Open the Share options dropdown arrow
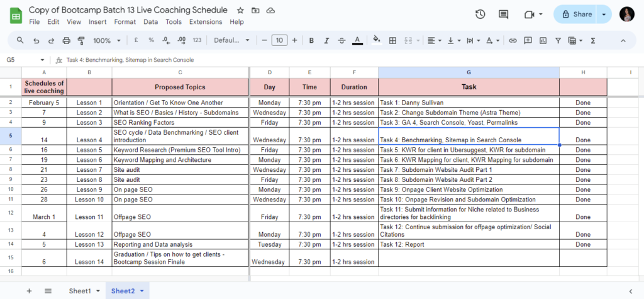Image resolution: width=644 pixels, height=299 pixels. pos(604,14)
